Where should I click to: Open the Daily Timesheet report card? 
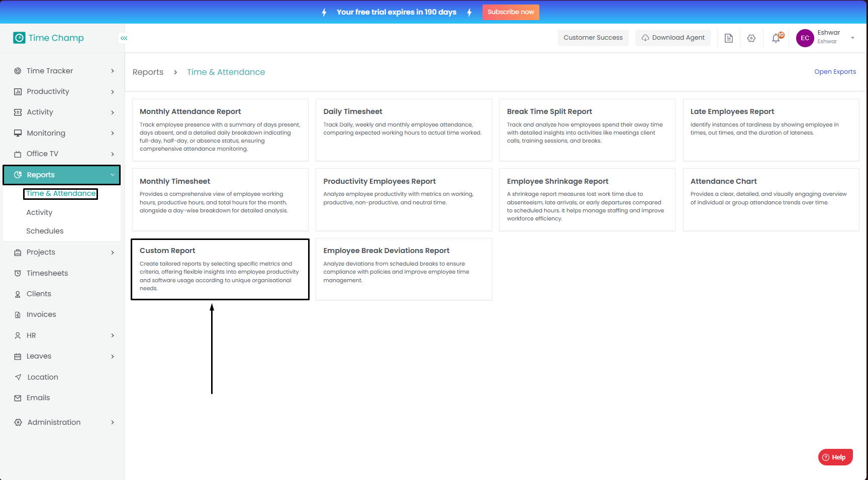pyautogui.click(x=404, y=130)
